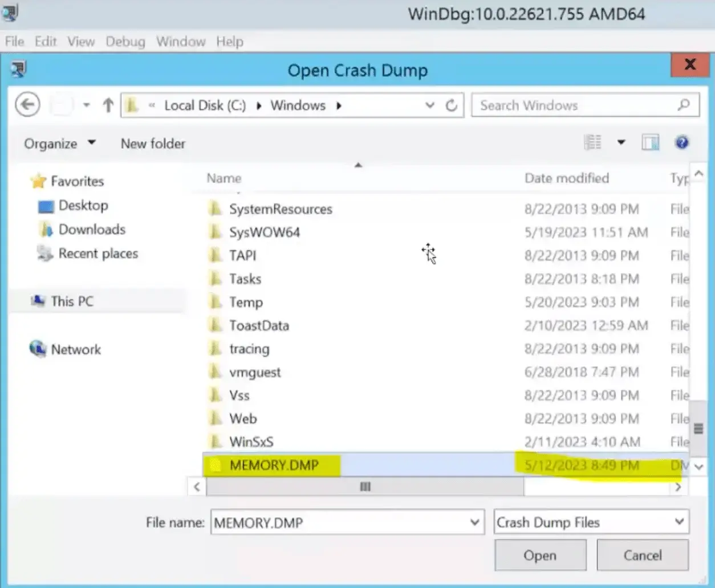Expand arrow after Windows breadcrumb
The height and width of the screenshot is (588, 715).
pyautogui.click(x=339, y=106)
